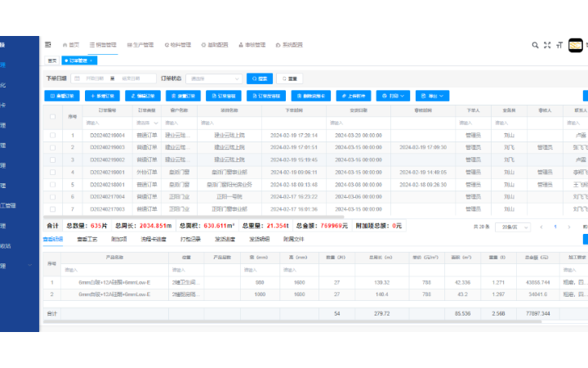Image resolution: width=588 pixels, height=368 pixels.
Task: Toggle fullscreen mode icon in header
Action: [x=547, y=45]
